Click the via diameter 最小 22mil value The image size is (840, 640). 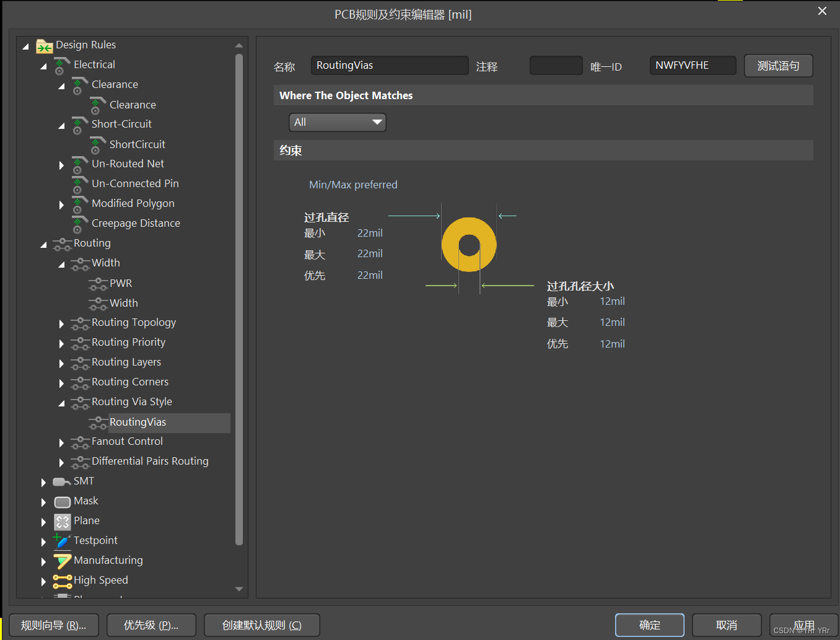370,233
